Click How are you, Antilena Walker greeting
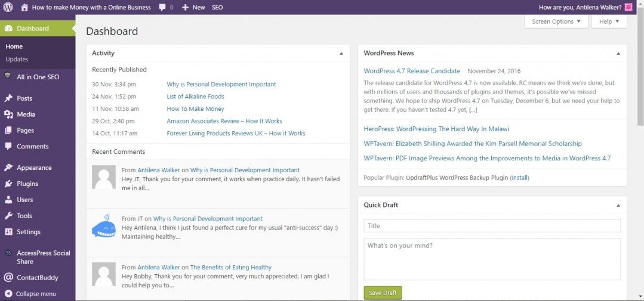 (580, 7)
